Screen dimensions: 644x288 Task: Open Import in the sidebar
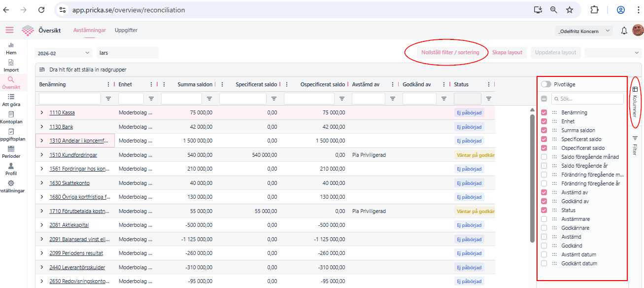(x=11, y=66)
